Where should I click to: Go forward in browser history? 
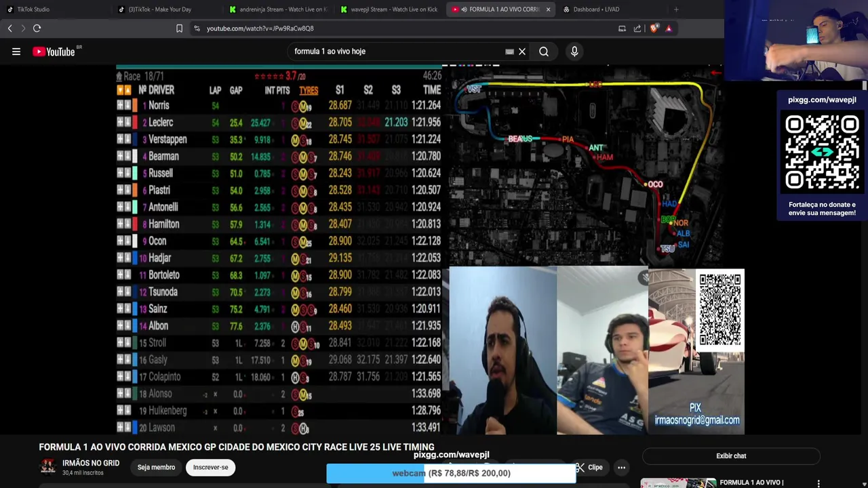(x=23, y=28)
